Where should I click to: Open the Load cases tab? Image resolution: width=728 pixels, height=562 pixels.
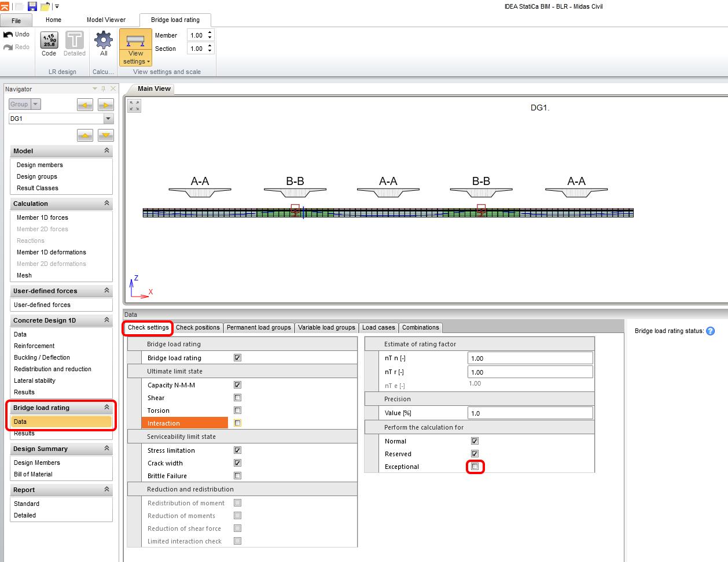(378, 328)
